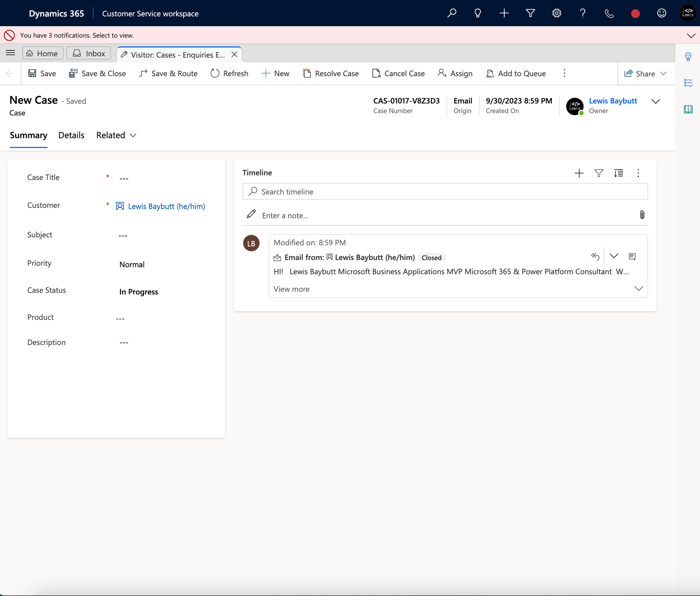Click the phone dialer icon in header
The height and width of the screenshot is (596, 700).
[x=609, y=13]
